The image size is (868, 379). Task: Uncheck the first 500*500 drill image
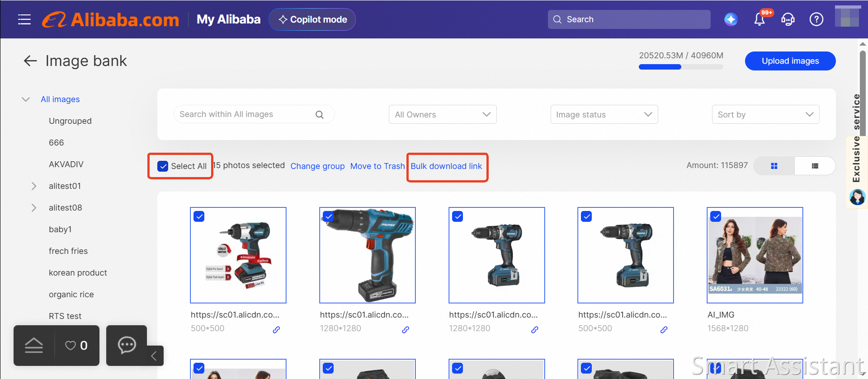point(199,216)
